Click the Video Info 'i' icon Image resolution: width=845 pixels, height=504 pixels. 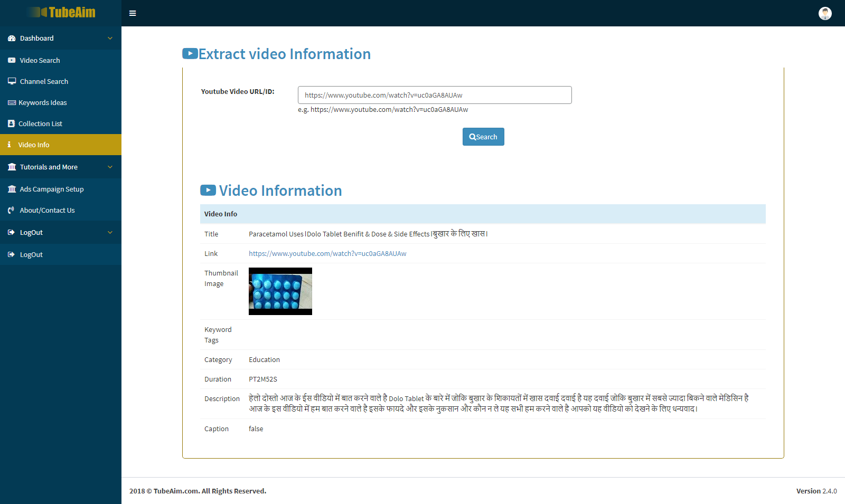tap(9, 144)
